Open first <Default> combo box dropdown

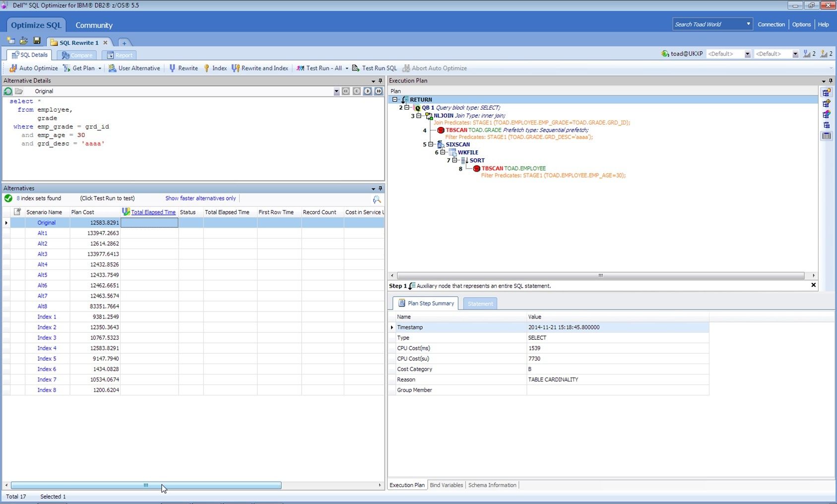click(747, 54)
